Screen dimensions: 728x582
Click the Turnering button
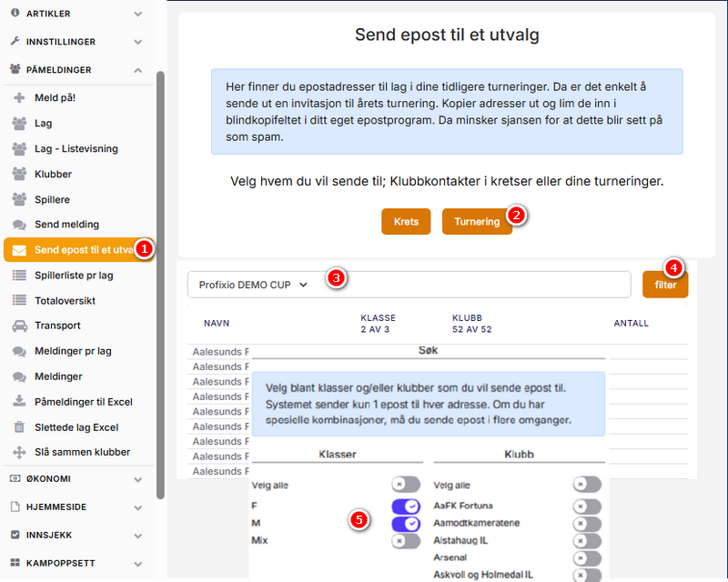[x=477, y=221]
